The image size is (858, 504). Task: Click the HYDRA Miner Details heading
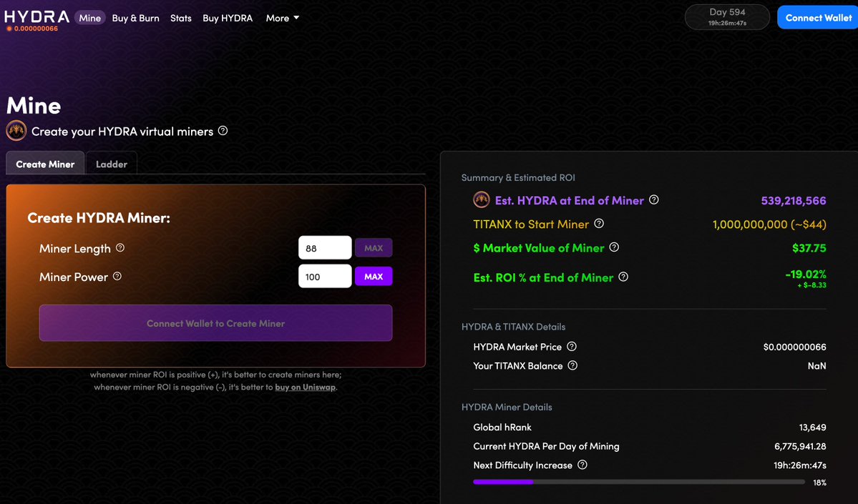pyautogui.click(x=507, y=407)
